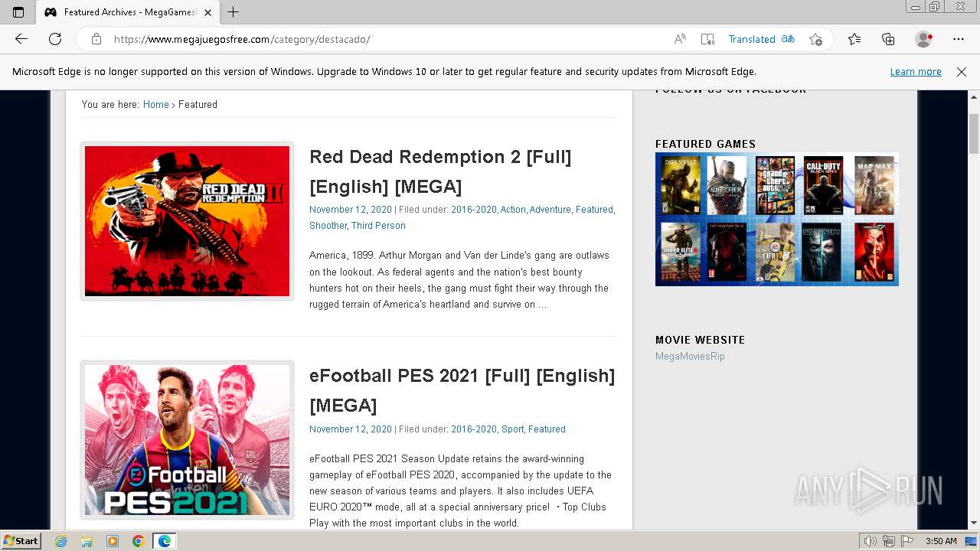Open the network tray icon
This screenshot has width=980, height=551.
(x=888, y=541)
